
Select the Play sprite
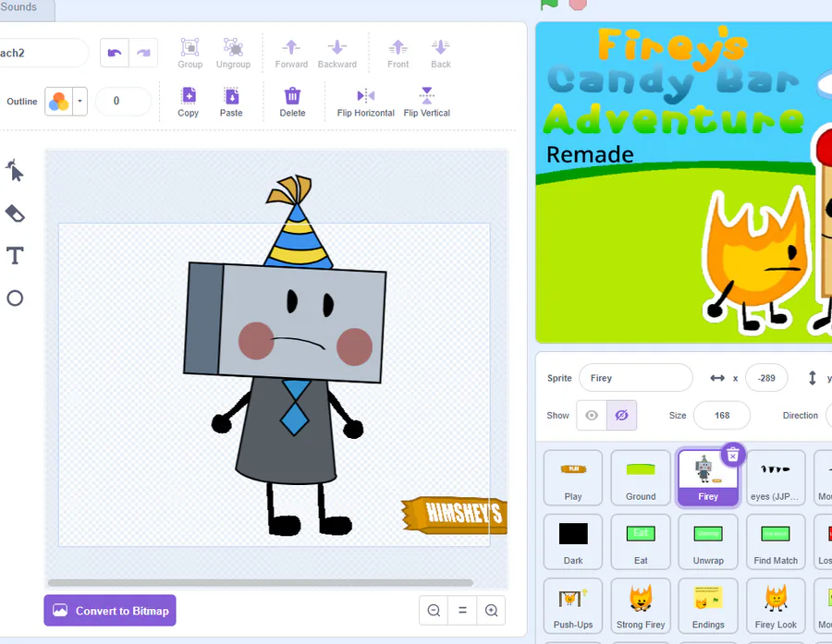(x=573, y=478)
